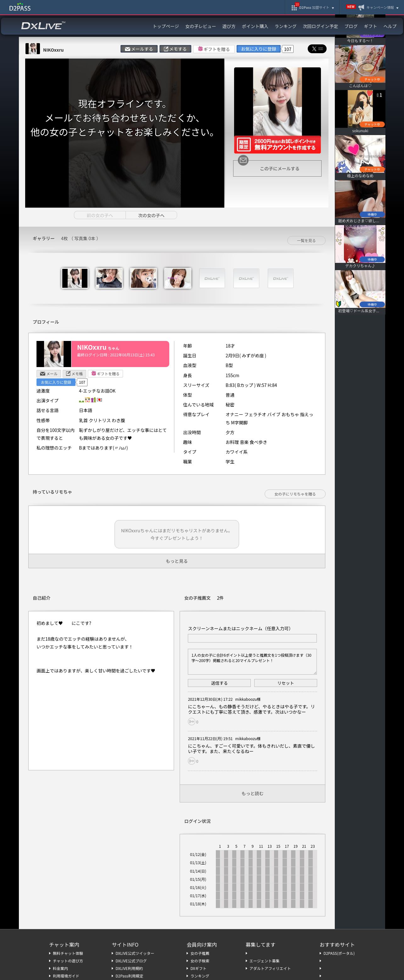The height and width of the screenshot is (980, 404).
Task: Click もっと見る in remote toy section
Action: point(177,561)
